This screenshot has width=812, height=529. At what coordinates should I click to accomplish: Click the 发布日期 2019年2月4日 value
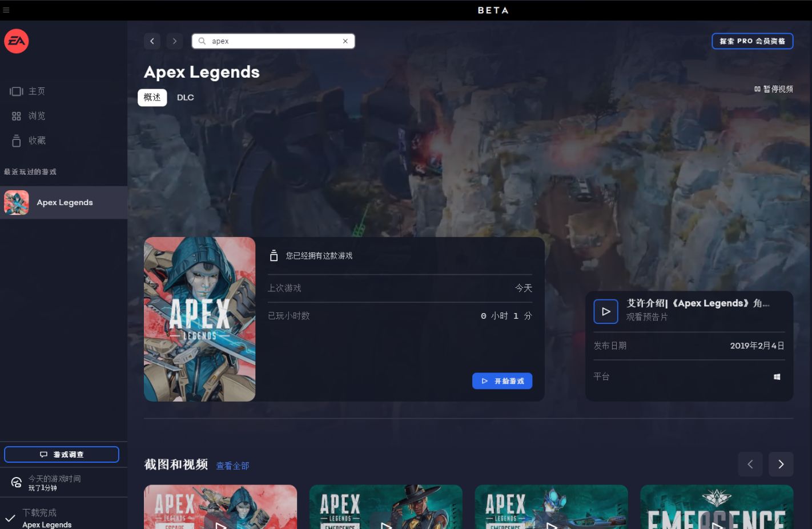click(x=757, y=346)
